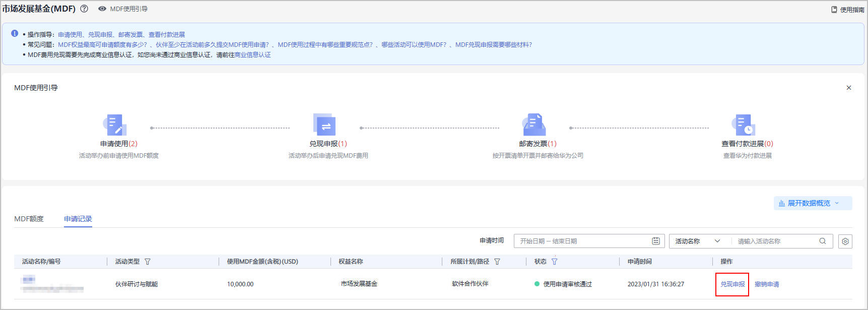Click the 兑现申报 link in the table row
The width and height of the screenshot is (868, 310).
pyautogui.click(x=732, y=284)
